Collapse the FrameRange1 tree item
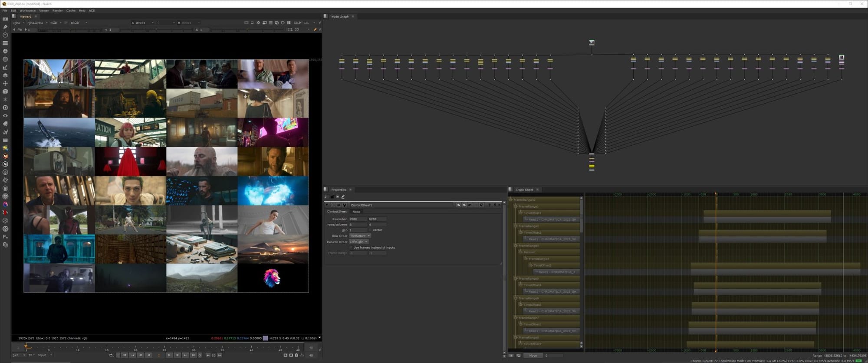Image resolution: width=868 pixels, height=363 pixels. (x=516, y=206)
